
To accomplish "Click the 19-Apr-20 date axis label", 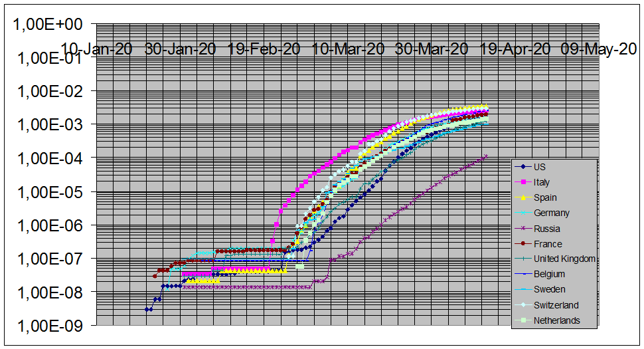I will click(515, 49).
